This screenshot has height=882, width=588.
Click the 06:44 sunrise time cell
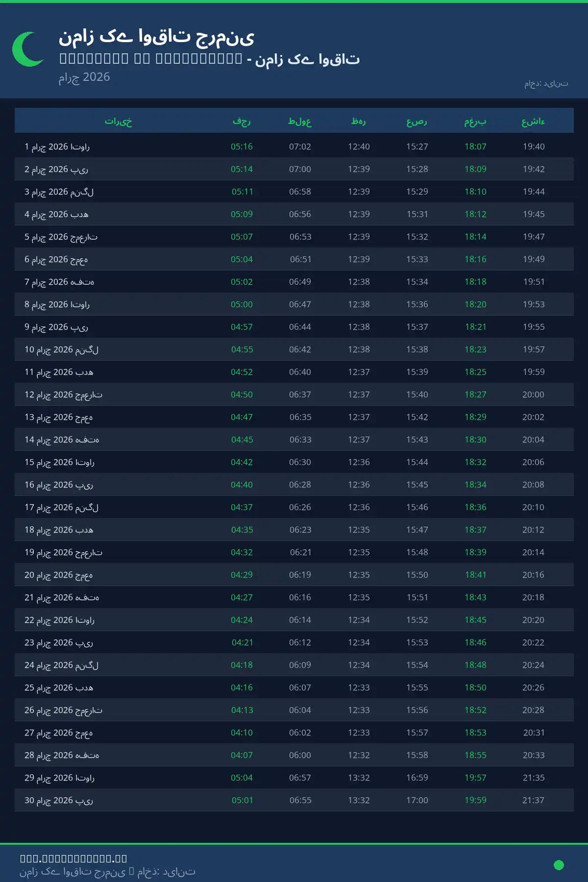coord(300,327)
